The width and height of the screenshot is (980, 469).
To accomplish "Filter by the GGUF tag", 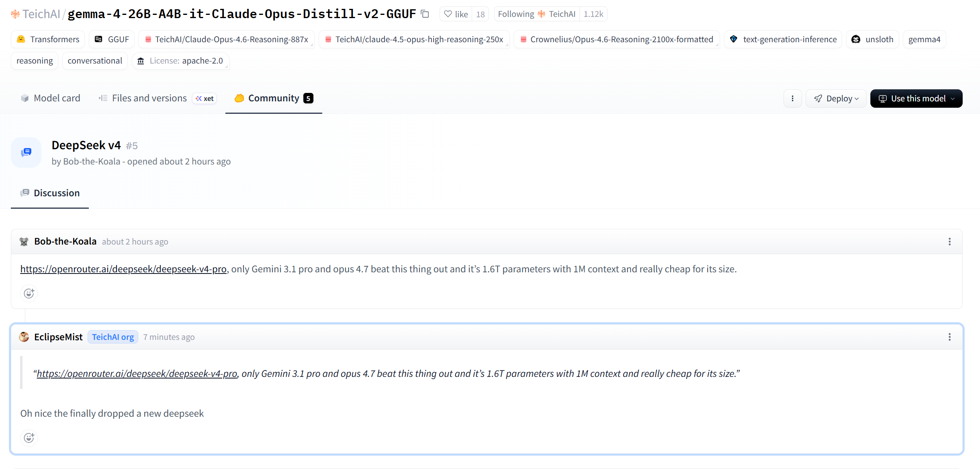I will [x=112, y=39].
